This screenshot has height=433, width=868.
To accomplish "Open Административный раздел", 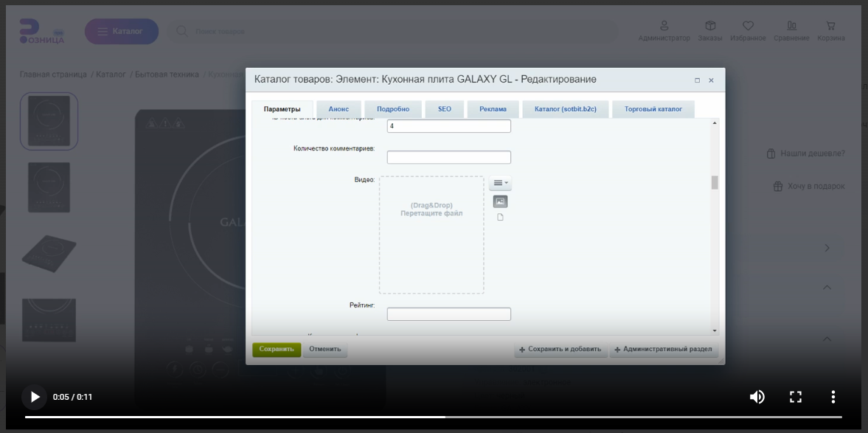I will (x=664, y=350).
